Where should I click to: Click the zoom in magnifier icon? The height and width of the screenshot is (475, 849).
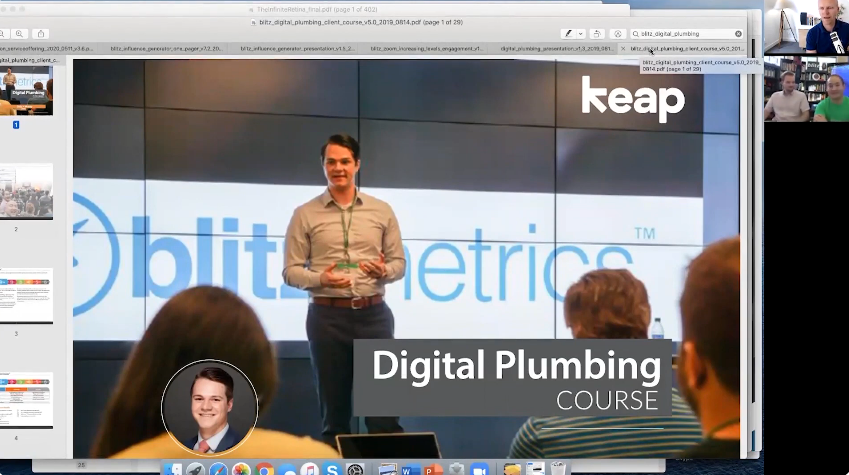(20, 34)
